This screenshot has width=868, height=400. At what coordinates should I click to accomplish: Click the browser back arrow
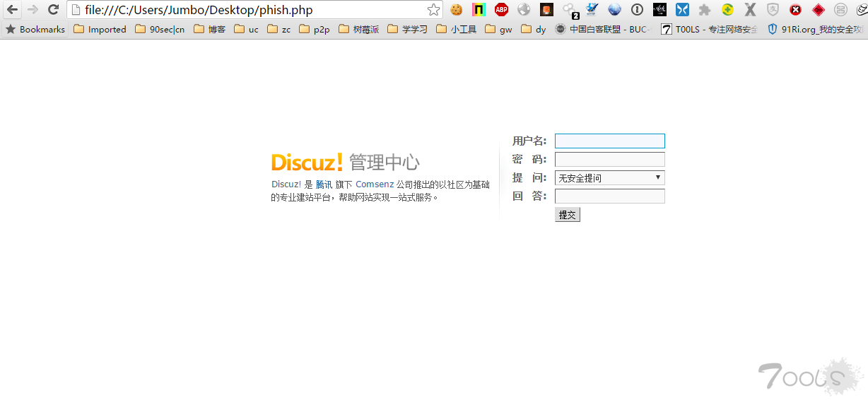[x=12, y=10]
